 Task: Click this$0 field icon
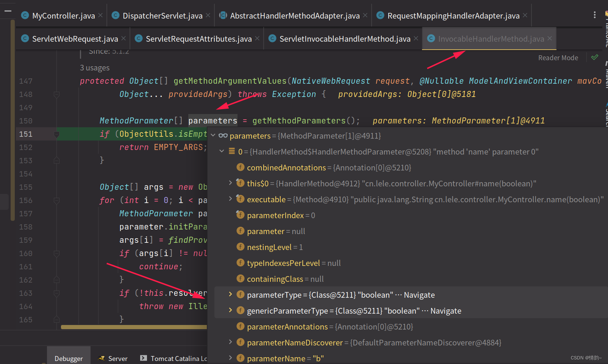240,183
